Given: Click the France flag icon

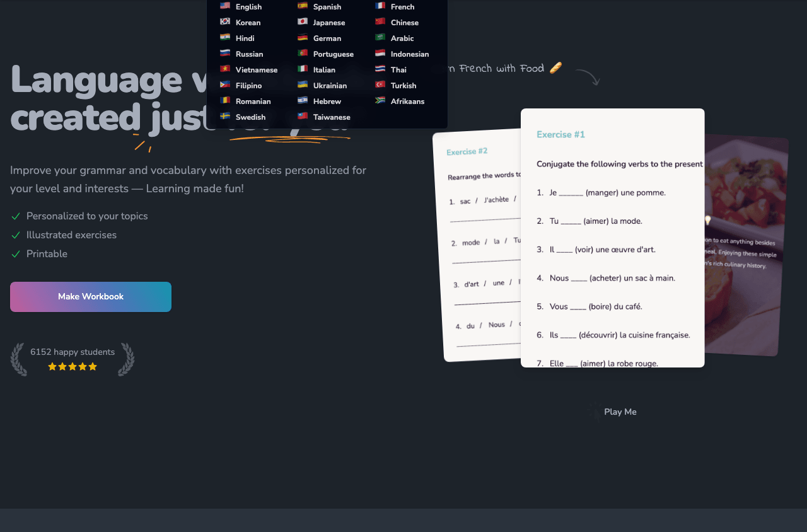Looking at the screenshot, I should point(380,6).
